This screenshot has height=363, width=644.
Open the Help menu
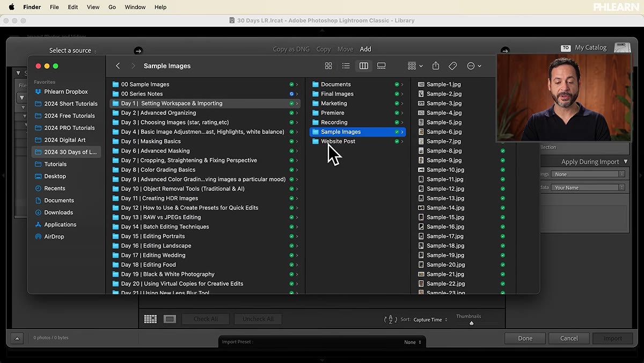[160, 7]
